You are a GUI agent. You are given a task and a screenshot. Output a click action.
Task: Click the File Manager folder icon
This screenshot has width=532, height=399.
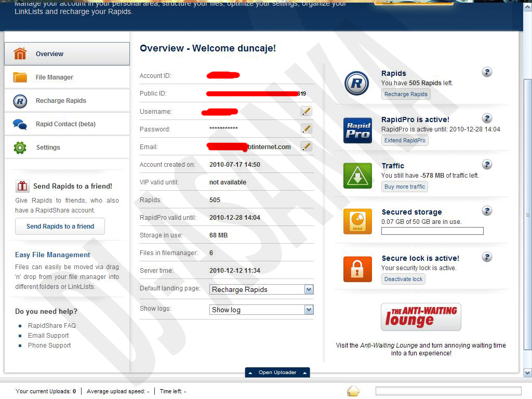[20, 77]
